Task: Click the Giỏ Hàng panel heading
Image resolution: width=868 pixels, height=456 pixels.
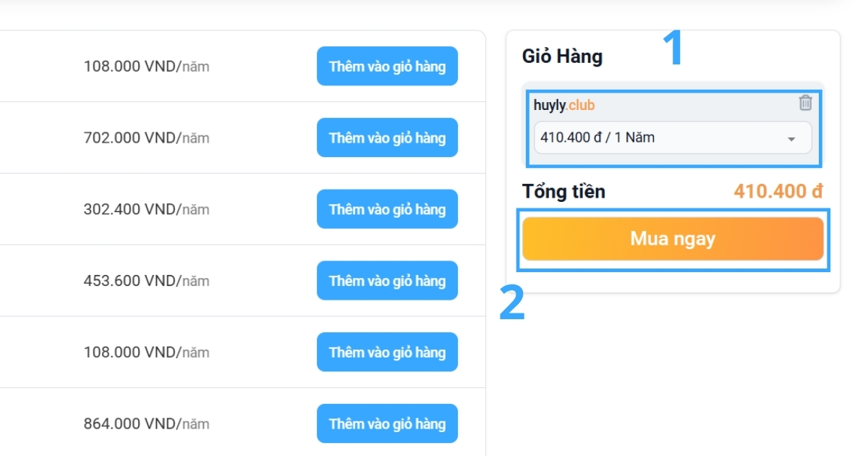Action: pos(562,56)
